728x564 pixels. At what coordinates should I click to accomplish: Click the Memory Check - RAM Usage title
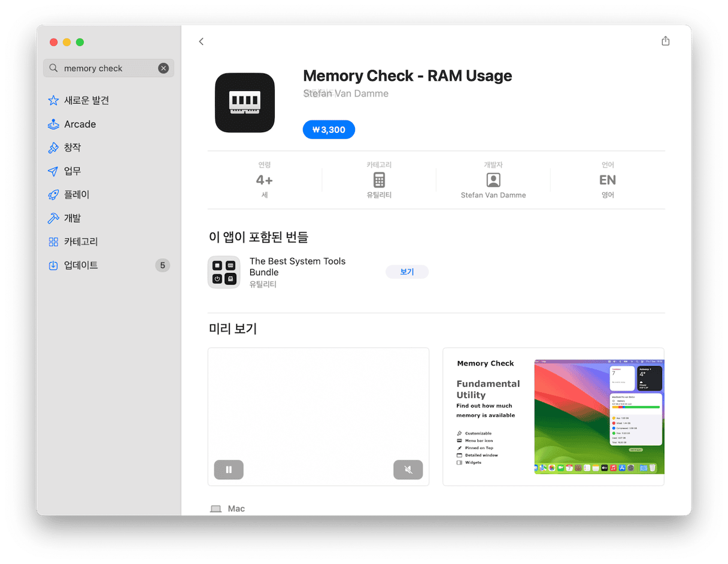(408, 76)
